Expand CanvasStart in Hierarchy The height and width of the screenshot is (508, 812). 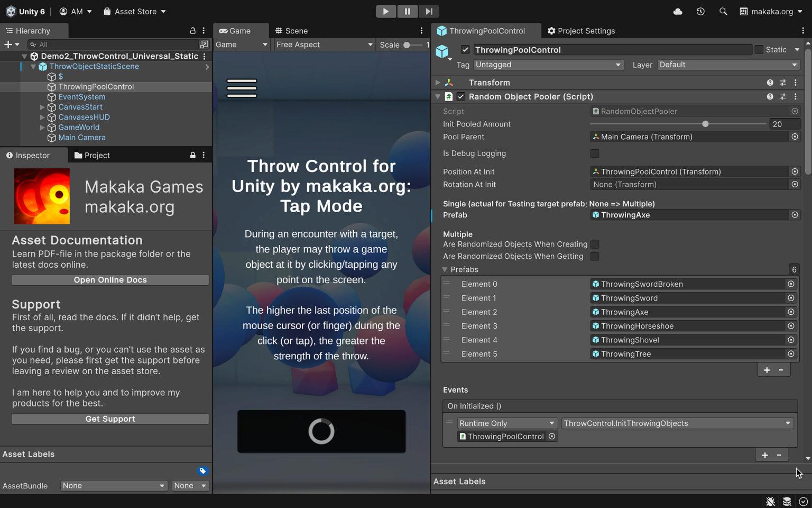coord(42,107)
